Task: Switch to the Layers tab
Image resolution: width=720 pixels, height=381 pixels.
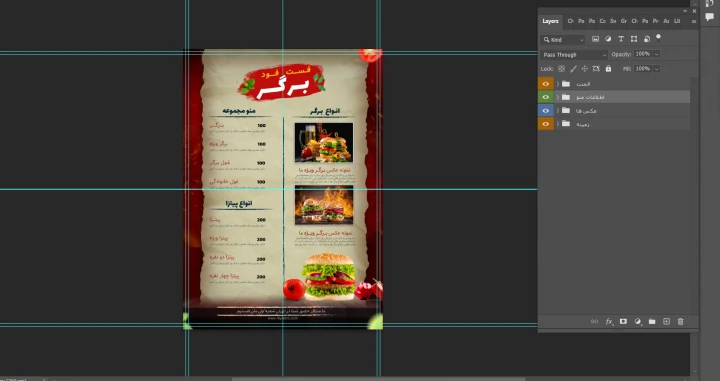Action: pos(550,21)
